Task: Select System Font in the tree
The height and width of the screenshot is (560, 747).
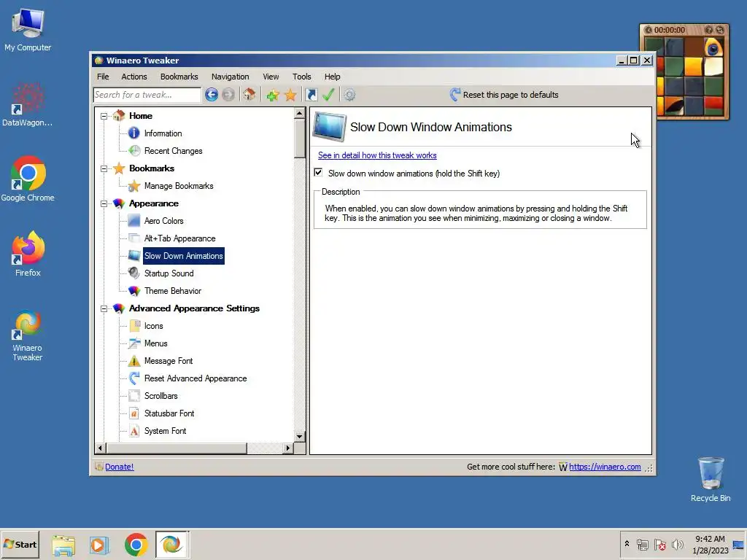Action: (166, 431)
